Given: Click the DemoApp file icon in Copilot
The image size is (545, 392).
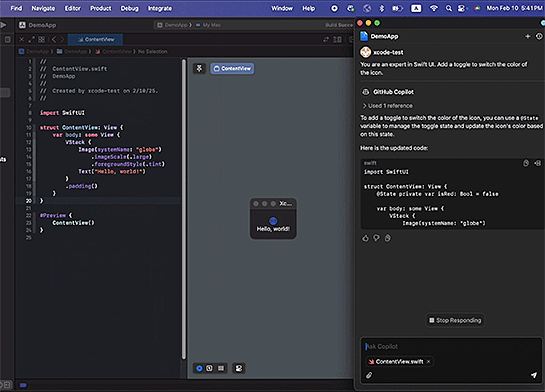Looking at the screenshot, I should 364,36.
